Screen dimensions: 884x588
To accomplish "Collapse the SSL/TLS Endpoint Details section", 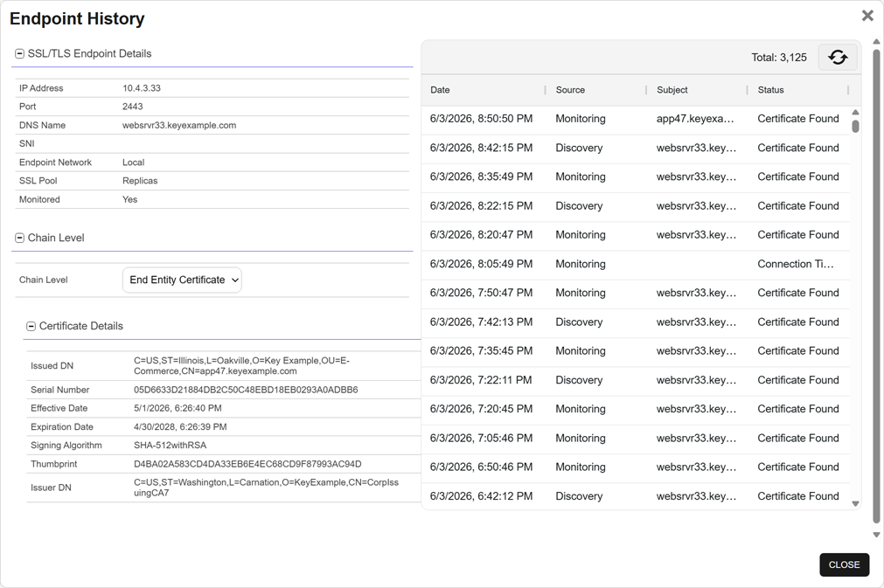I will tap(20, 53).
